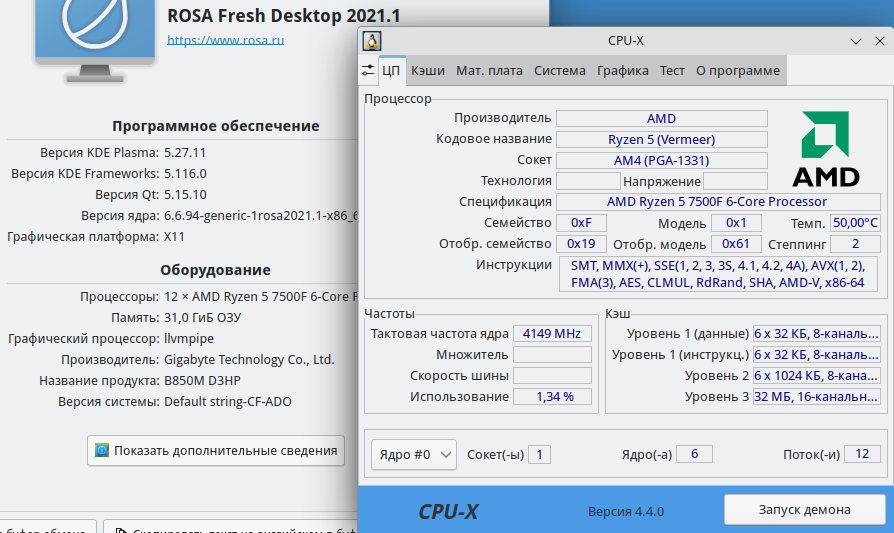Open the Ядро #0 core selector dropdown
The width and height of the screenshot is (894, 533).
(x=413, y=454)
